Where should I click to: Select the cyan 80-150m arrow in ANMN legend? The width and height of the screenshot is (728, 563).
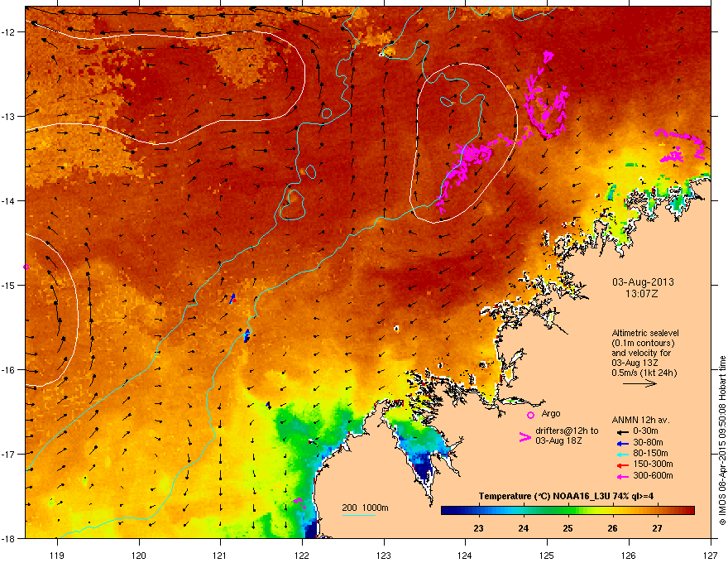(623, 455)
